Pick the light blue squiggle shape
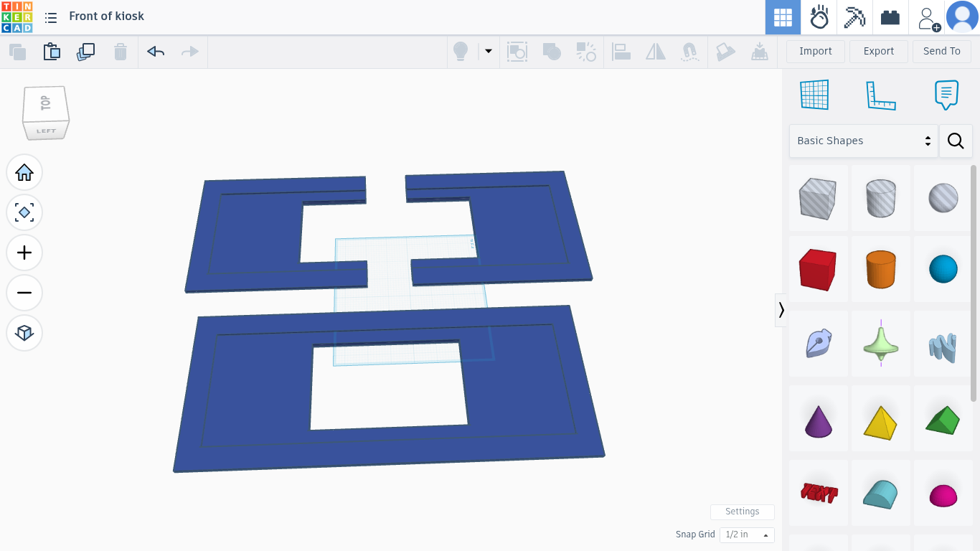The height and width of the screenshot is (551, 980). [943, 344]
